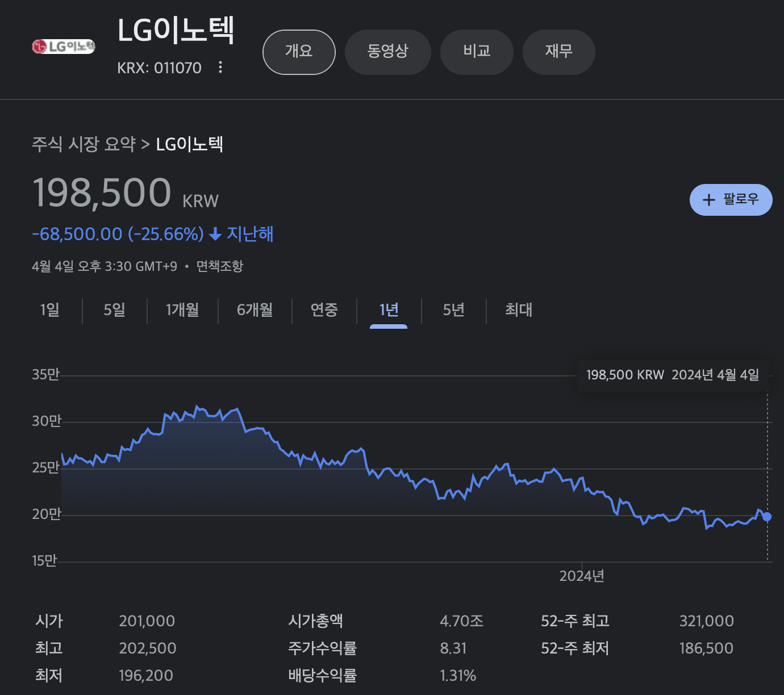784x695 pixels.
Task: Click the 52-주 최저 label
Action: [x=575, y=648]
